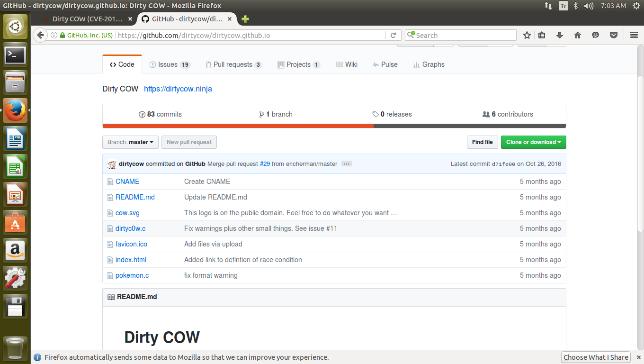Expand the commit message ellipsis button

[346, 164]
